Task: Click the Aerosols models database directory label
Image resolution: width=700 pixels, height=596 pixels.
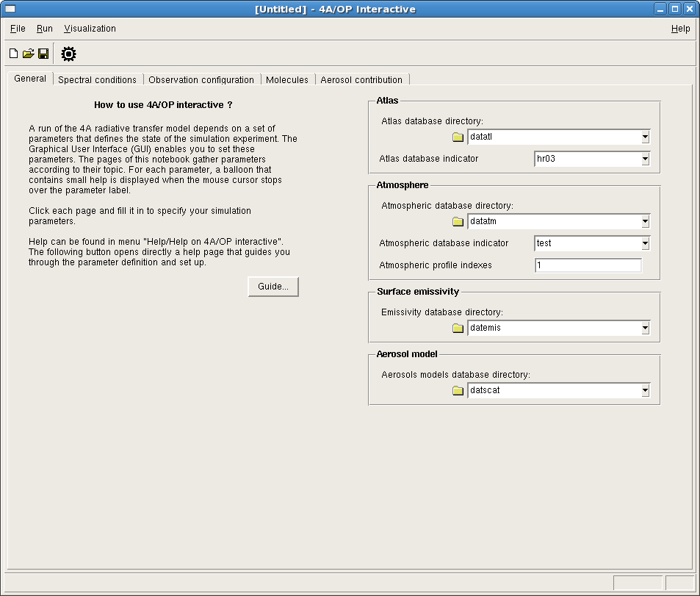Action: pos(456,374)
